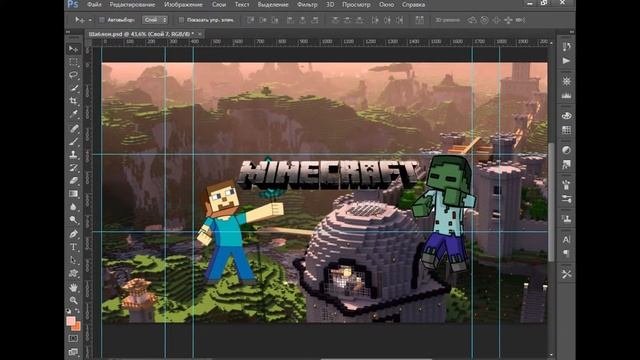Image resolution: width=640 pixels, height=360 pixels.
Task: Click first align edges icon in options bar
Action: pos(251,20)
